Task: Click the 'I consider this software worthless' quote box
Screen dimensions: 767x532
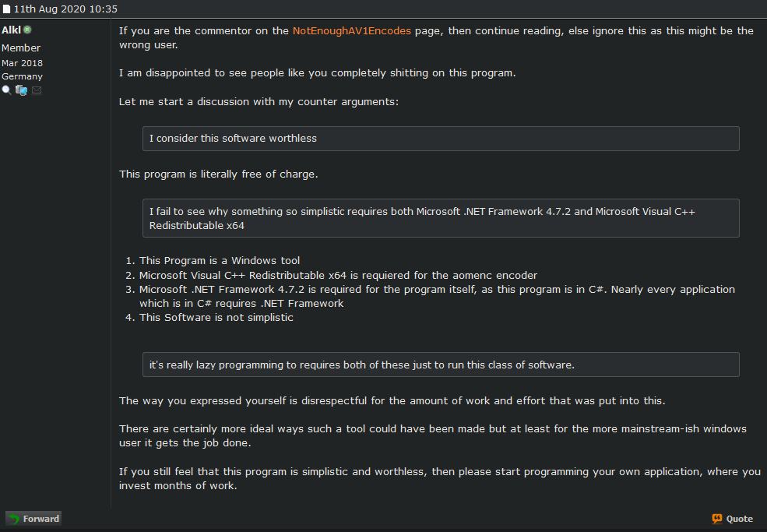Action: coord(441,139)
